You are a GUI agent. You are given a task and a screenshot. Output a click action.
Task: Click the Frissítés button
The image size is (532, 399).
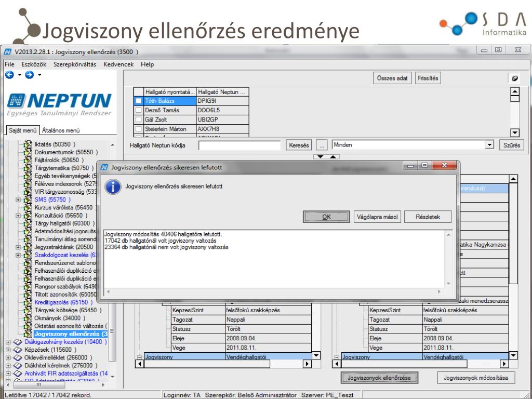428,78
